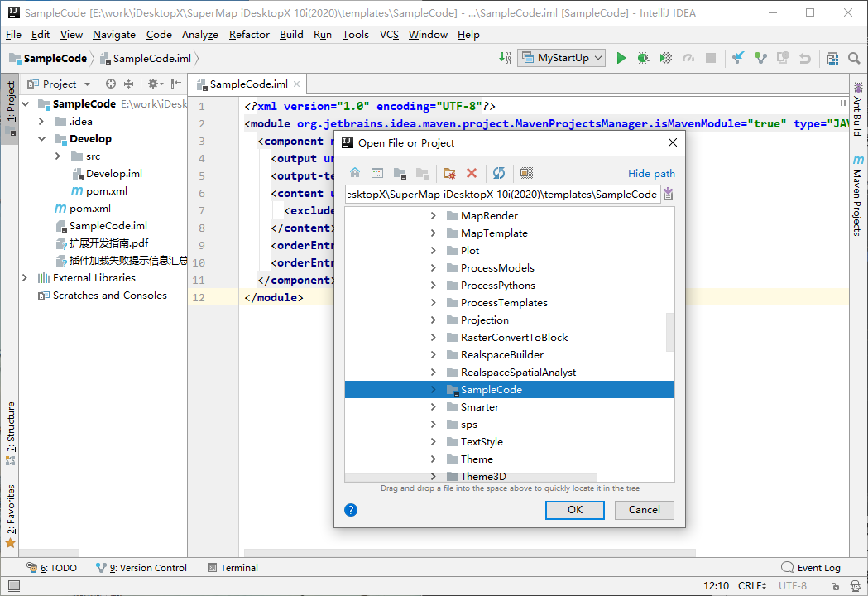Screen dimensions: 868x596
Task: Refresh the file tree in dialog
Action: click(498, 173)
